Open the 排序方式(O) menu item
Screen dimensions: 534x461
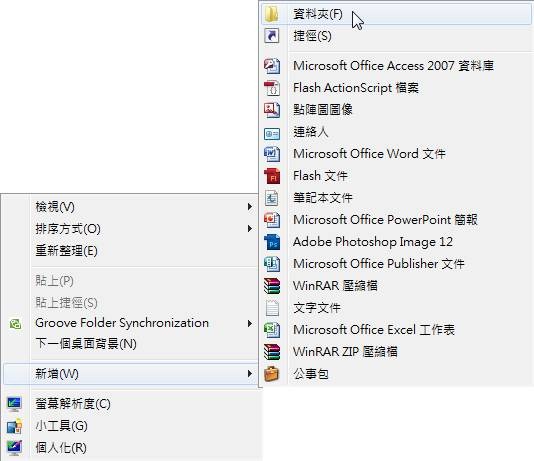coord(130,229)
